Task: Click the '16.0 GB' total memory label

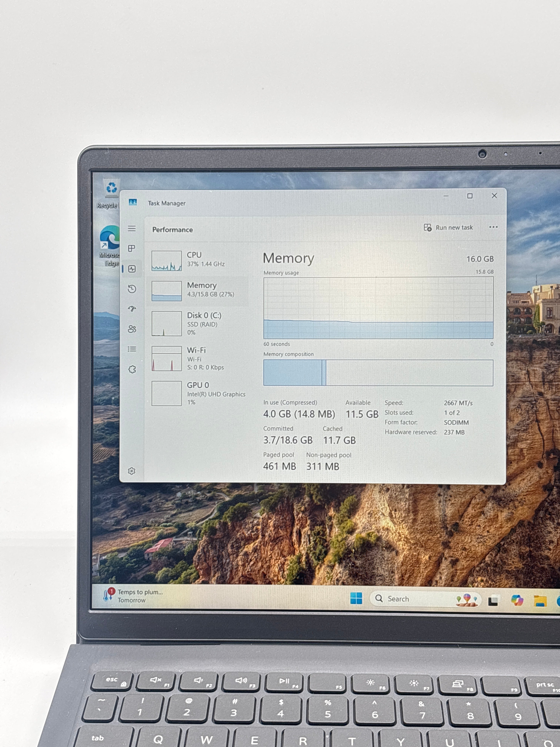Action: 480,259
